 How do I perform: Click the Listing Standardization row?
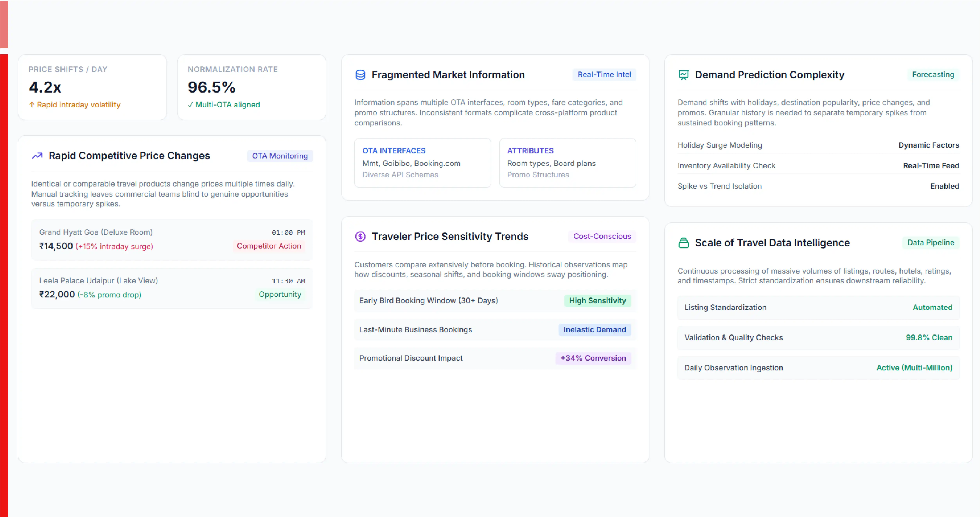click(x=818, y=308)
